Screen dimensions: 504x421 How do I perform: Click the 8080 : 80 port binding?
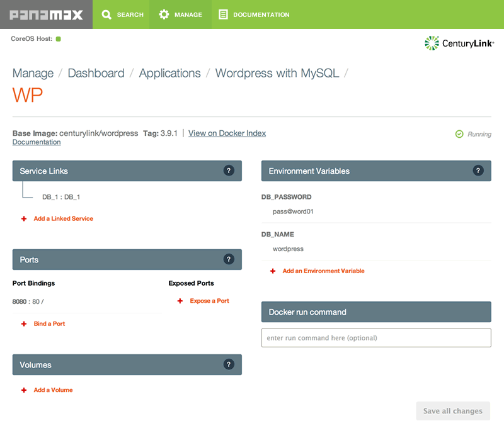click(x=28, y=301)
